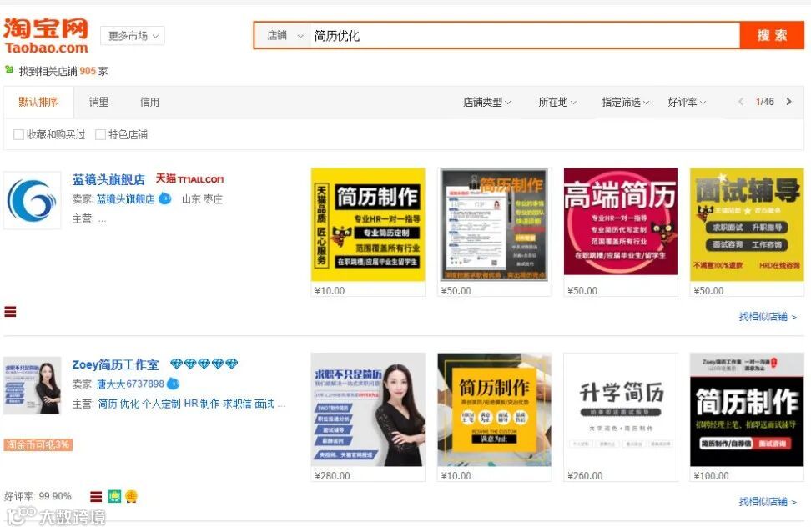Click the blue diamond rating icons
This screenshot has height=532, width=811.
(x=204, y=364)
